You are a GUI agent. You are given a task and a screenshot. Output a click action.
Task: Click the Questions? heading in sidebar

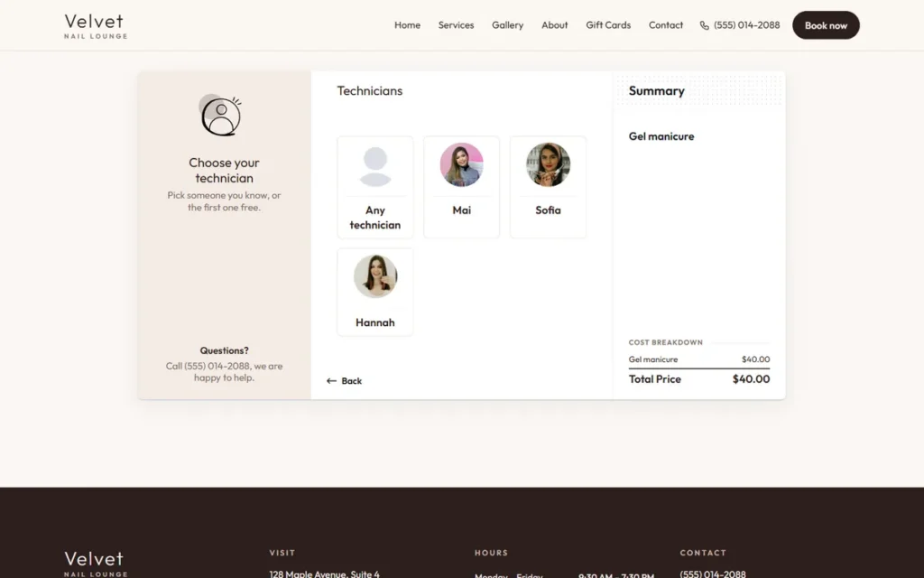224,350
